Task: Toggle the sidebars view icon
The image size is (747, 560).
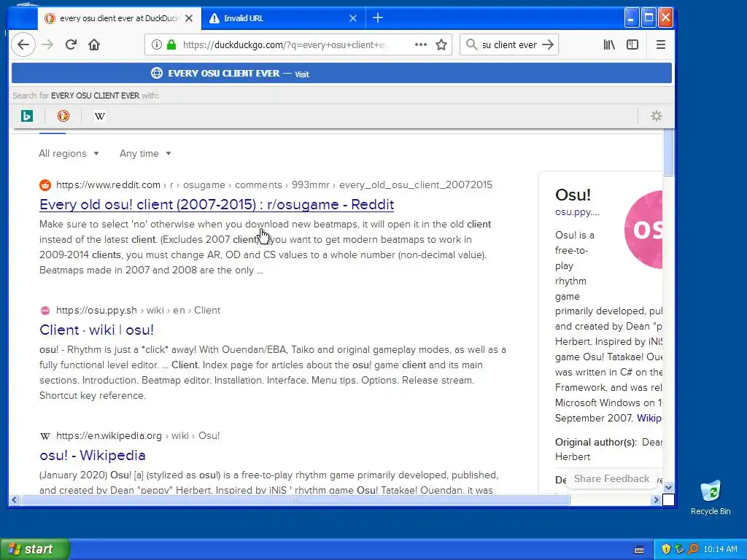Action: coord(632,44)
